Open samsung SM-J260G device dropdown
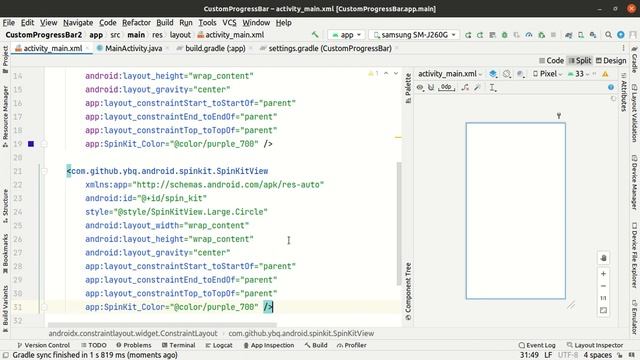The width and height of the screenshot is (640, 360). pyautogui.click(x=414, y=35)
